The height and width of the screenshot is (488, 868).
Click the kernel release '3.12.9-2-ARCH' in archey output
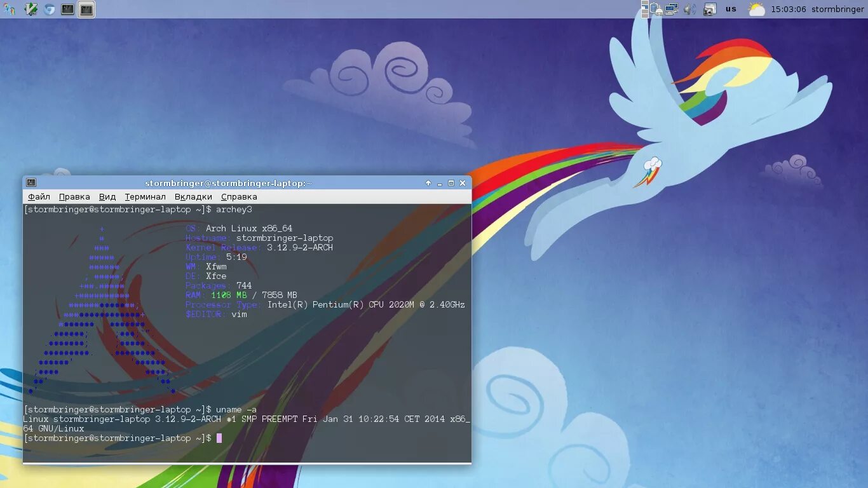click(x=300, y=248)
